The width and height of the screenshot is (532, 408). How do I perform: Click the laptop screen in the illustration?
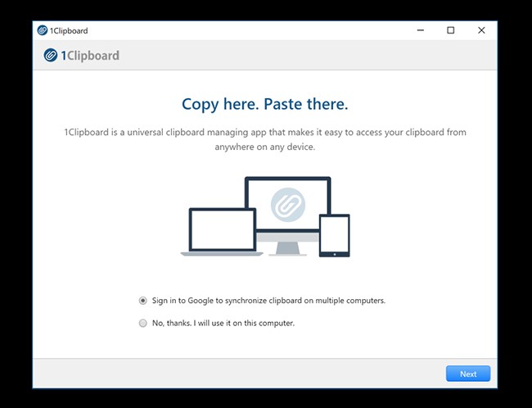coord(223,229)
